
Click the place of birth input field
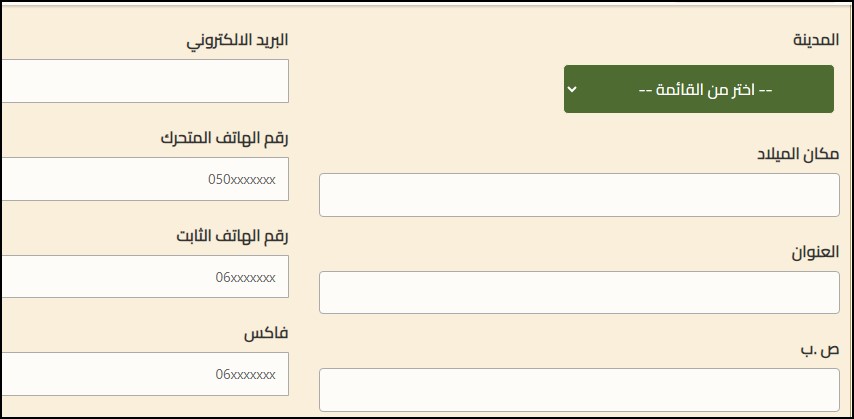(579, 195)
